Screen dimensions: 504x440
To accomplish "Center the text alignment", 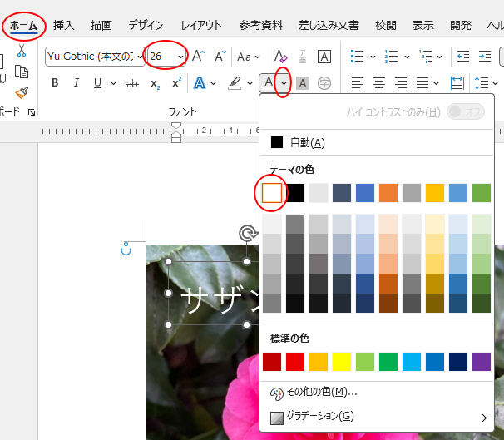I will (379, 83).
